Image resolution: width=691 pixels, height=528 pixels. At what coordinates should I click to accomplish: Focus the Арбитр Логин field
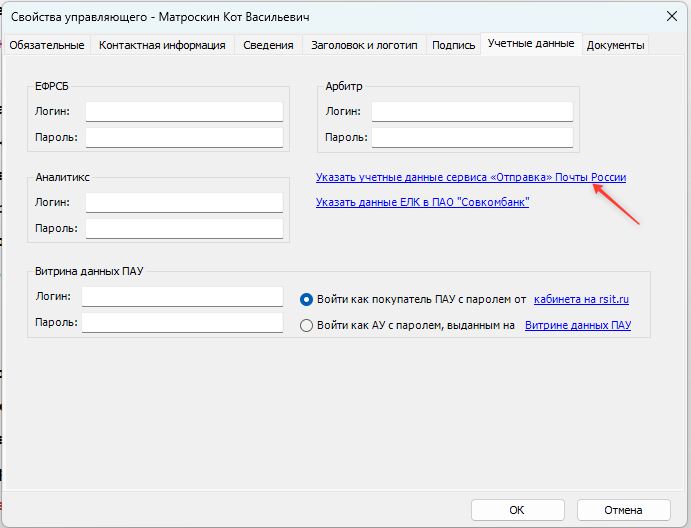coord(472,112)
